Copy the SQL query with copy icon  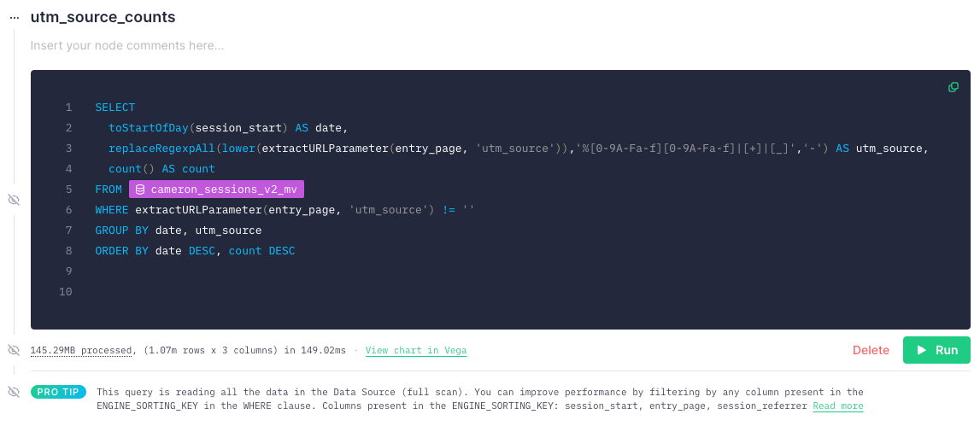point(954,87)
